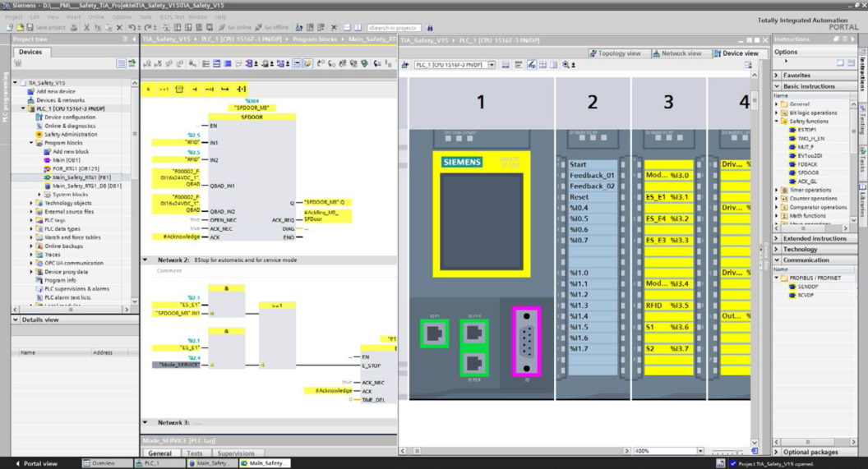Open project using the folder toolbar icon
Screen dimensions: 868x469
[20, 27]
